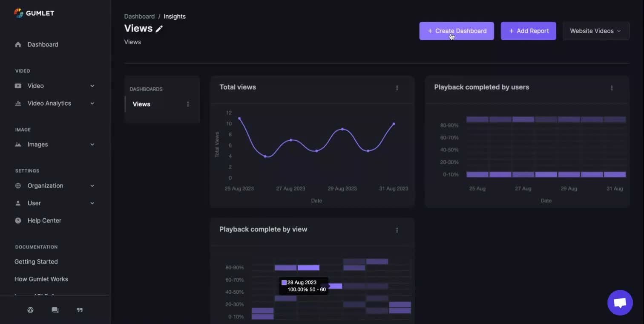The image size is (644, 324).
Task: Open options menu on Playback complete by view
Action: tap(397, 230)
